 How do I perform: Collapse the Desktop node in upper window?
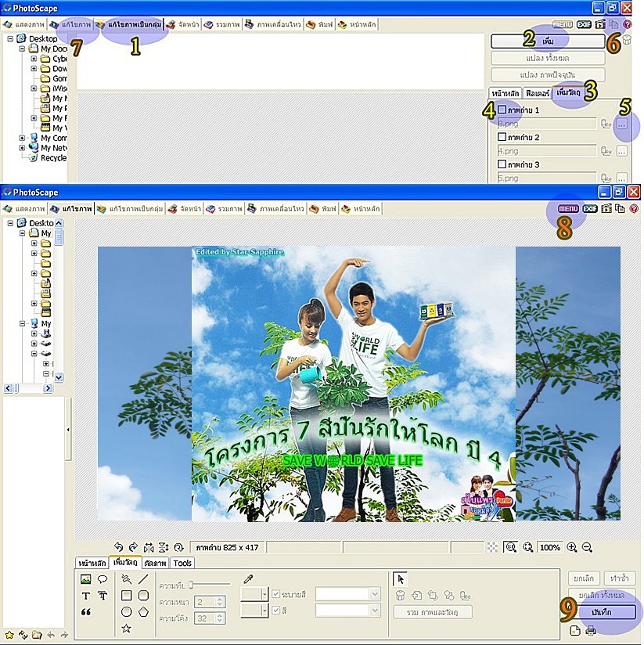pyautogui.click(x=10, y=38)
